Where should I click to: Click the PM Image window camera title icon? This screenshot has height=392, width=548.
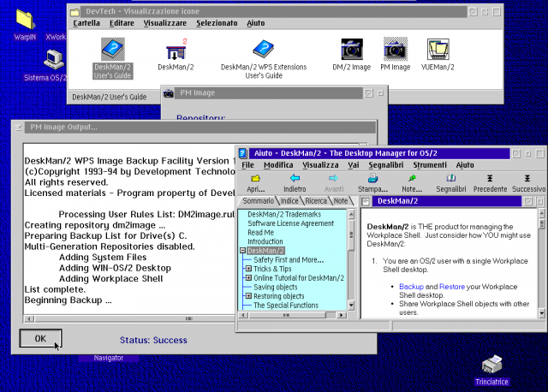point(169,93)
